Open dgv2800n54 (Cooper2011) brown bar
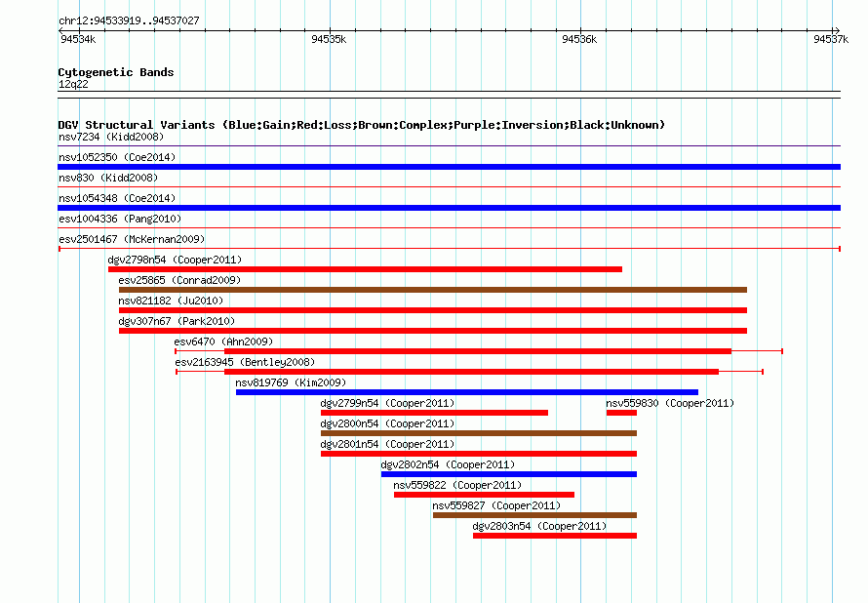 pos(479,433)
